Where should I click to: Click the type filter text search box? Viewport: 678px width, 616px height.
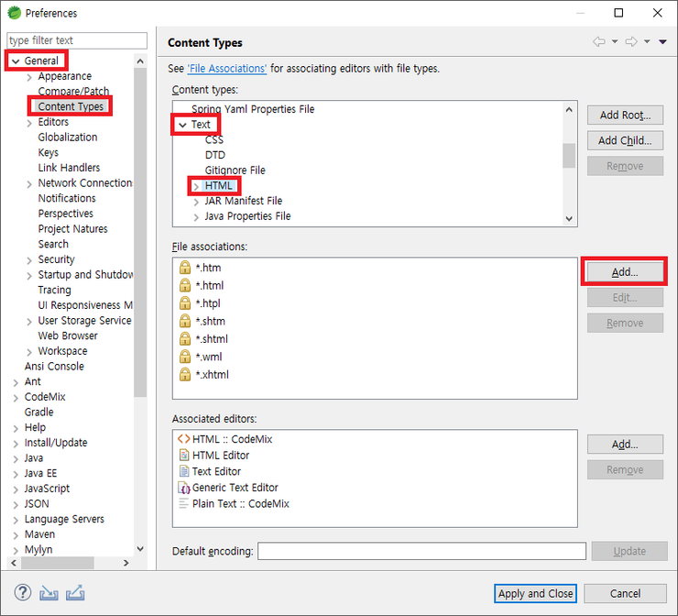pos(77,40)
